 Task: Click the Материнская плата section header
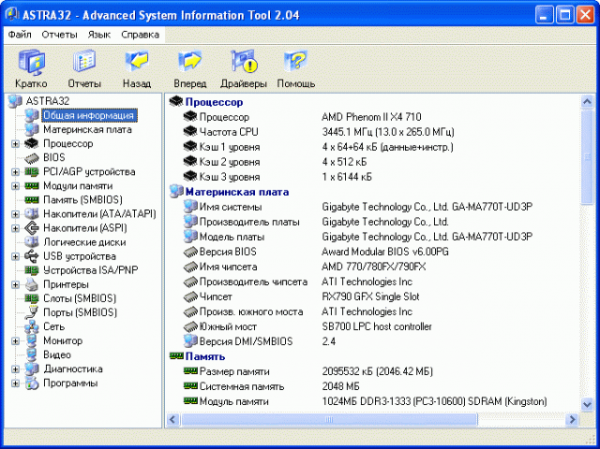point(237,192)
